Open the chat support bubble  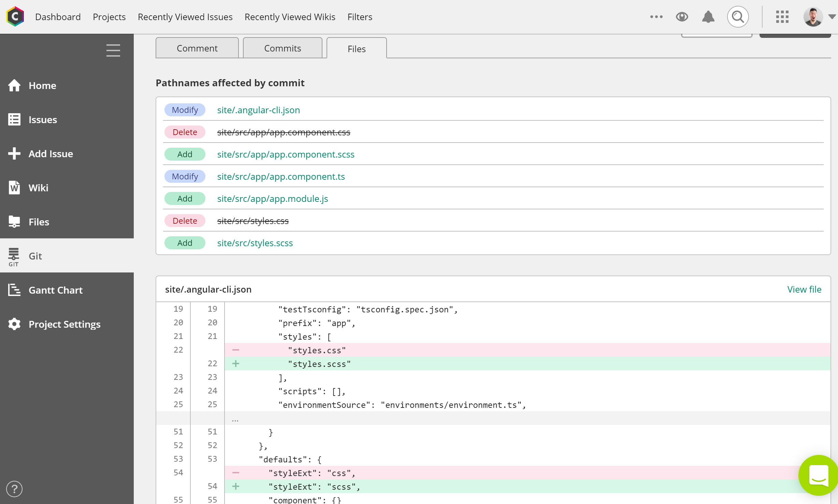(x=818, y=475)
